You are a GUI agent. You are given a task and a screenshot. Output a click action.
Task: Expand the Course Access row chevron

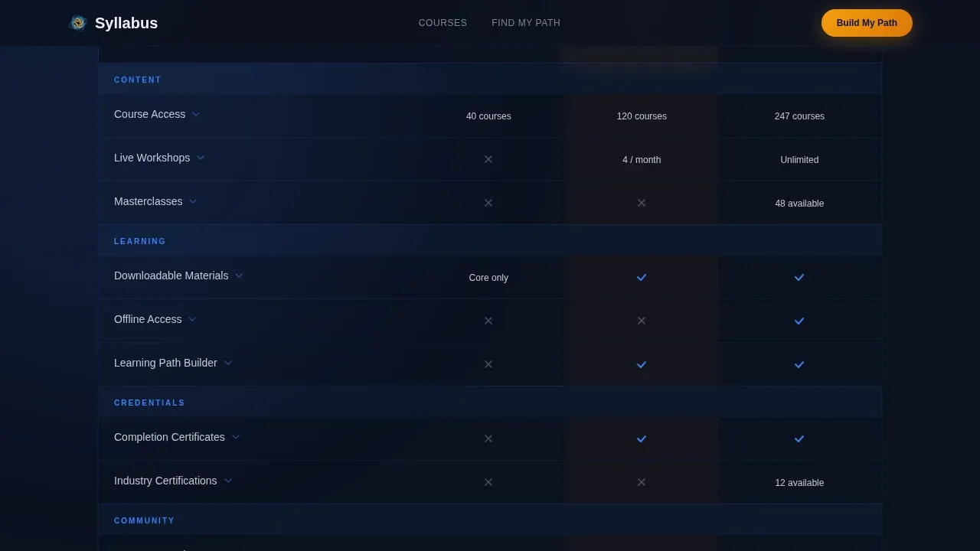[196, 114]
